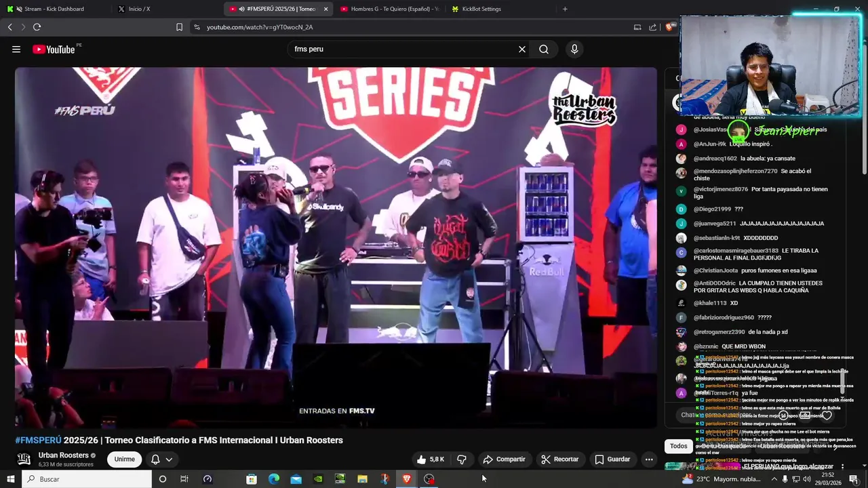Screen dimensions: 868x488
Task: Switch to Brave browser in the taskbar
Action: tap(407, 479)
